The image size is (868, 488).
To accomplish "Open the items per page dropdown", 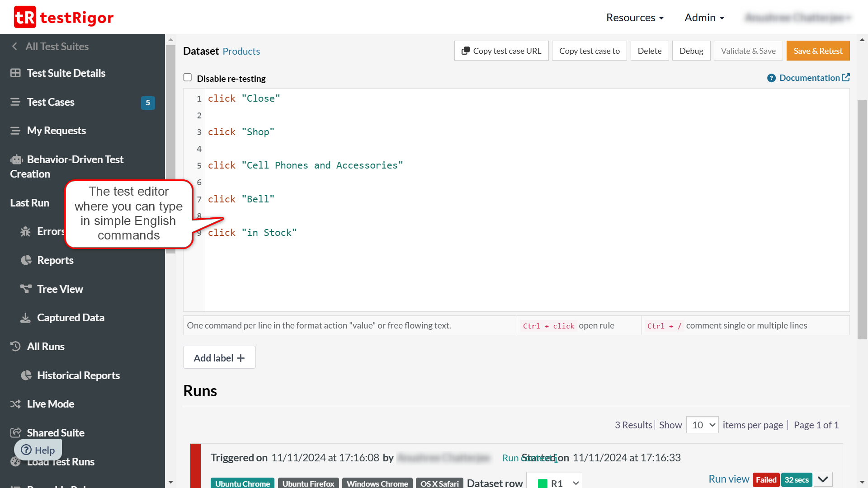I will click(x=702, y=425).
